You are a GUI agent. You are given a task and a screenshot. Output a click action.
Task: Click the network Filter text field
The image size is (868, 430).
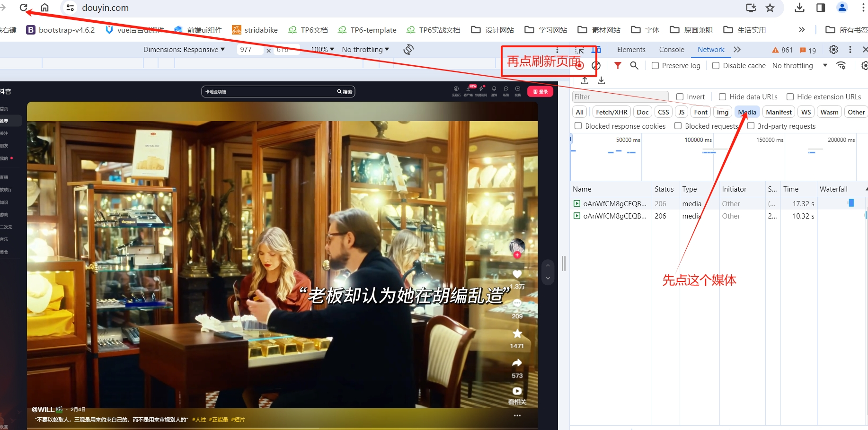coord(620,97)
